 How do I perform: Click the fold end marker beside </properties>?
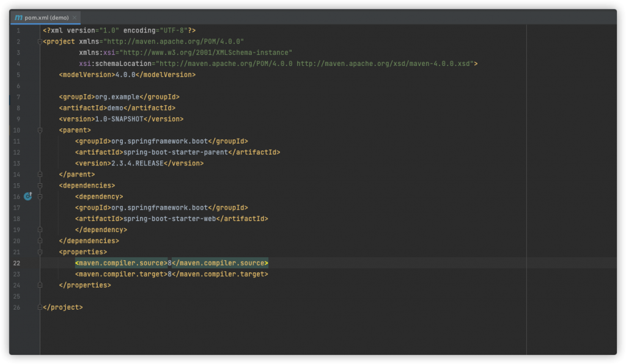click(x=40, y=285)
